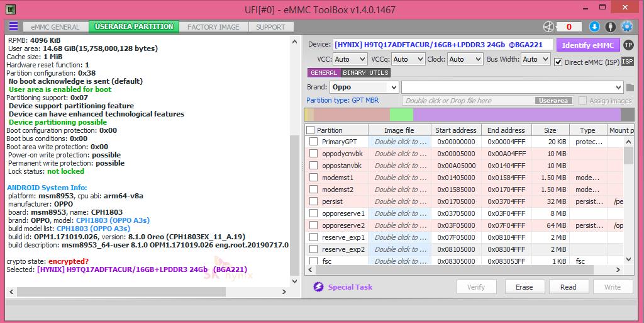Open the VCC voltage dropdown
This screenshot has width=644, height=323.
(x=350, y=59)
